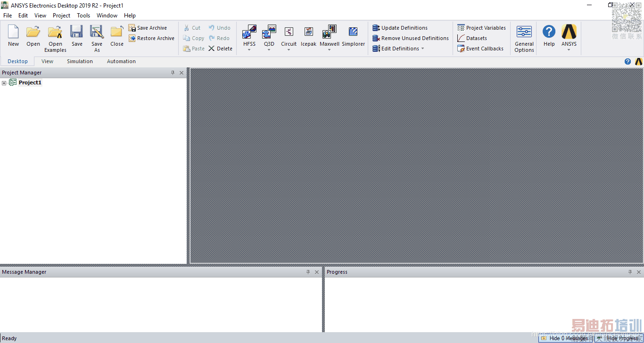Expand the Project1 tree node
This screenshot has width=644, height=343.
pyautogui.click(x=4, y=83)
